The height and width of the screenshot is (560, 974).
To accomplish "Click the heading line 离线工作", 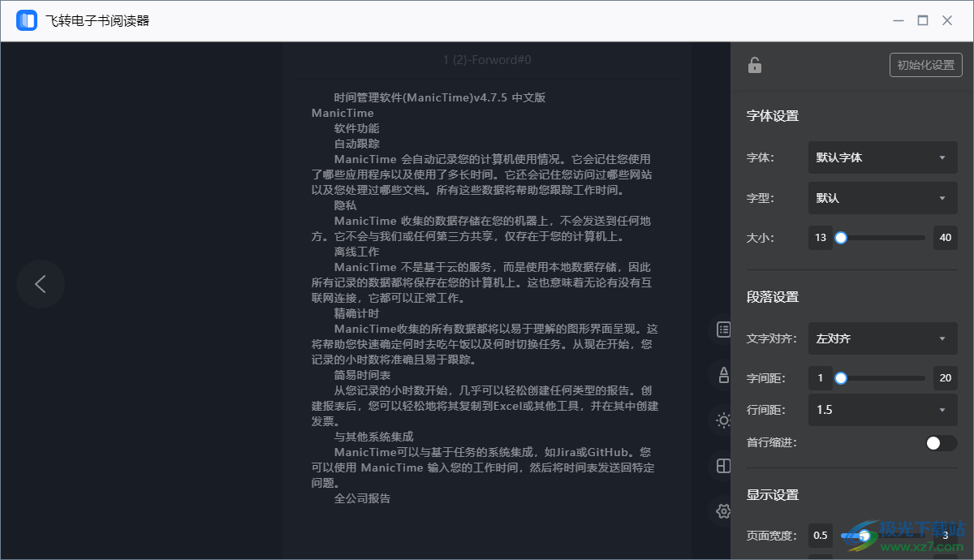I will 357,252.
